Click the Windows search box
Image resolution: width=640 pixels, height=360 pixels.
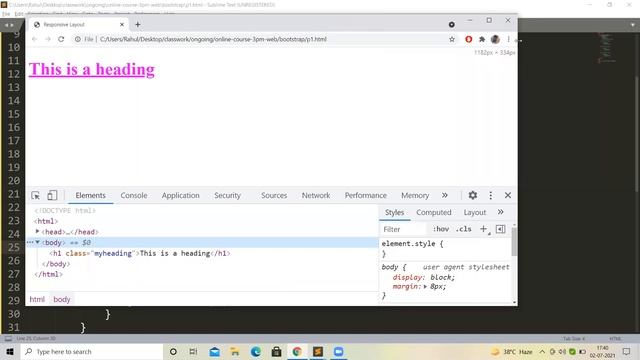(92, 351)
